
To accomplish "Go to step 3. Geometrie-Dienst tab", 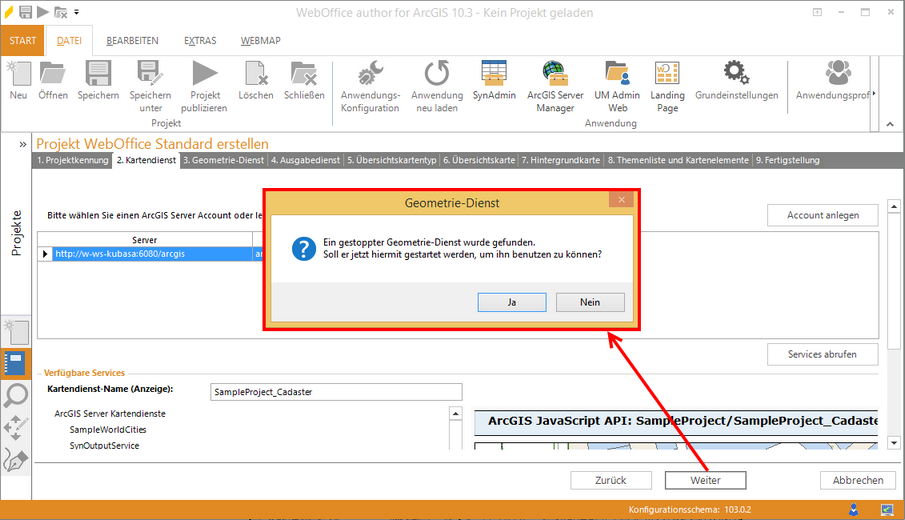I will [224, 160].
